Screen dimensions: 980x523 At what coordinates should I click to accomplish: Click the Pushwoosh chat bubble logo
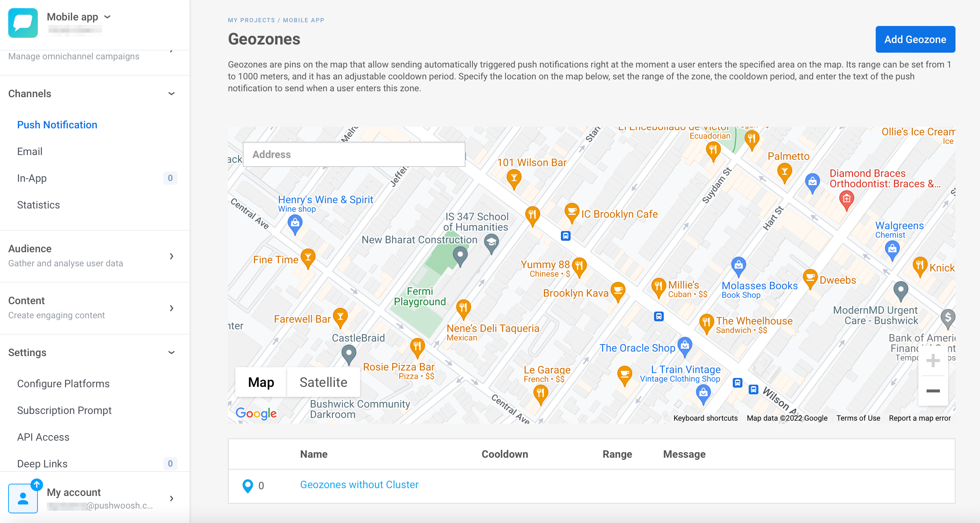(23, 23)
